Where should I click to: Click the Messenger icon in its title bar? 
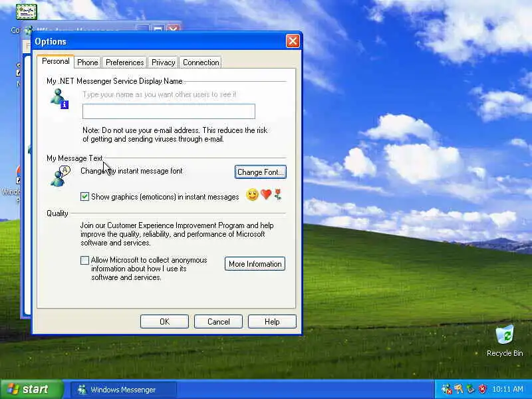(29, 30)
